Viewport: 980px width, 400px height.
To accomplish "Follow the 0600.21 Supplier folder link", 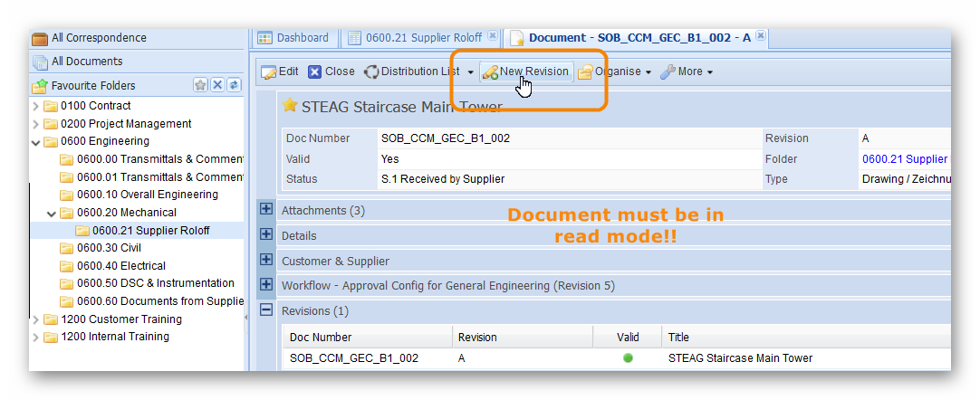I will point(904,159).
